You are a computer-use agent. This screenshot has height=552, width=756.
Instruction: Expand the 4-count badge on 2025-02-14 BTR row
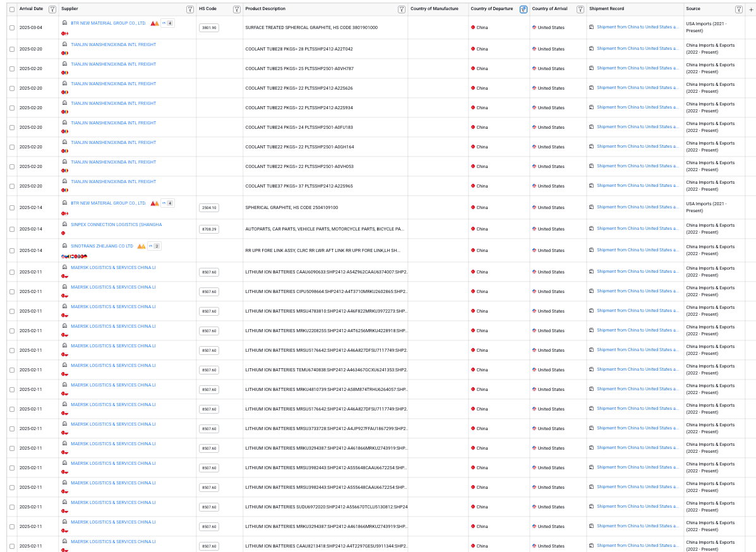(167, 203)
